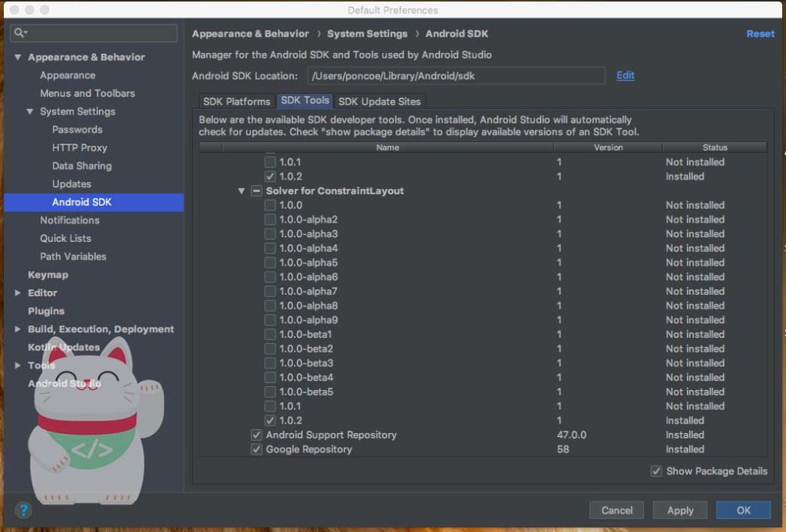This screenshot has height=532, width=786.
Task: Check the 1.0.0-alpha5 checkbox
Action: (269, 263)
